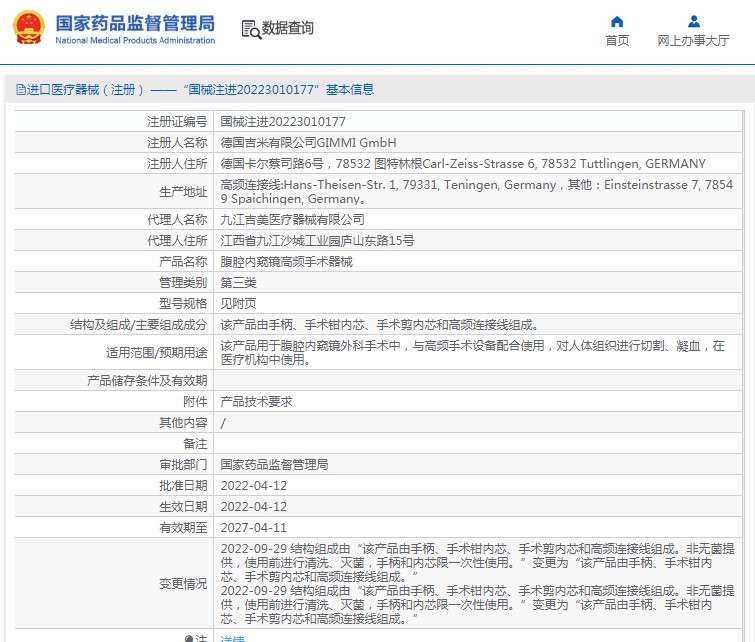Click the expiry date 2027-04-11
The width and height of the screenshot is (755, 642).
253,527
